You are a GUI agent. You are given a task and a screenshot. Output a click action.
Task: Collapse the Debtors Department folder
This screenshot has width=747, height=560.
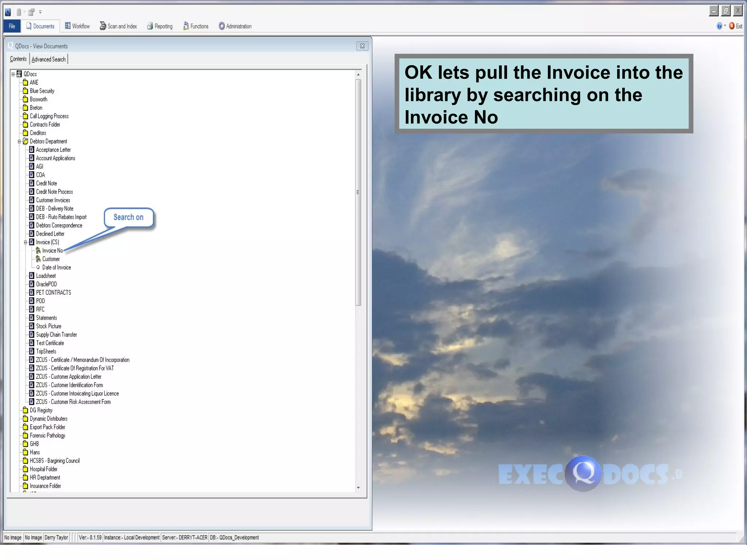pyautogui.click(x=19, y=141)
